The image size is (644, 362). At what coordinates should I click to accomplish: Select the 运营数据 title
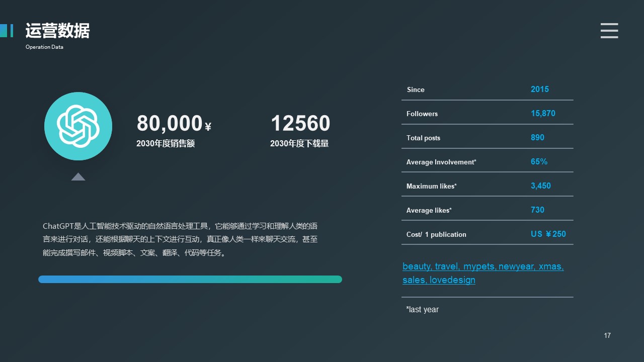57,31
